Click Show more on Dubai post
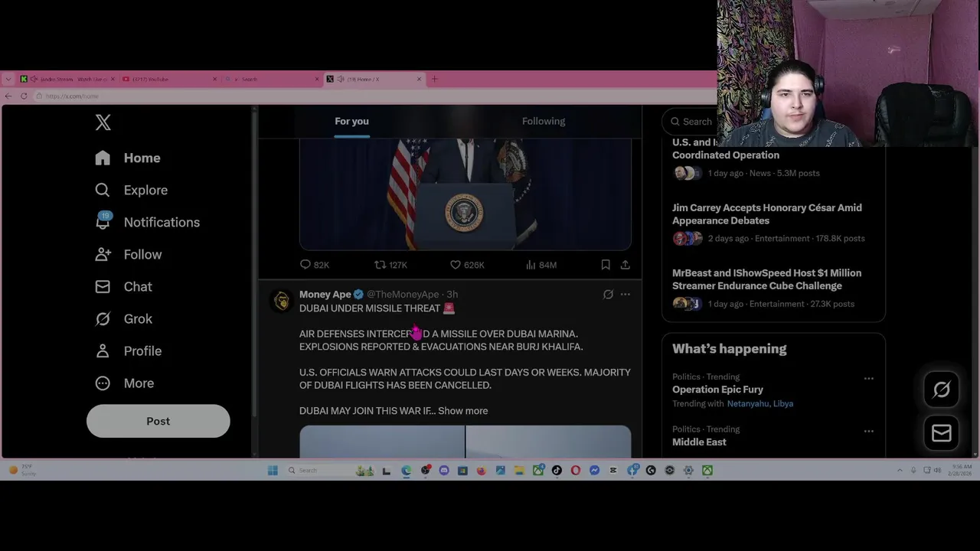 click(x=462, y=411)
